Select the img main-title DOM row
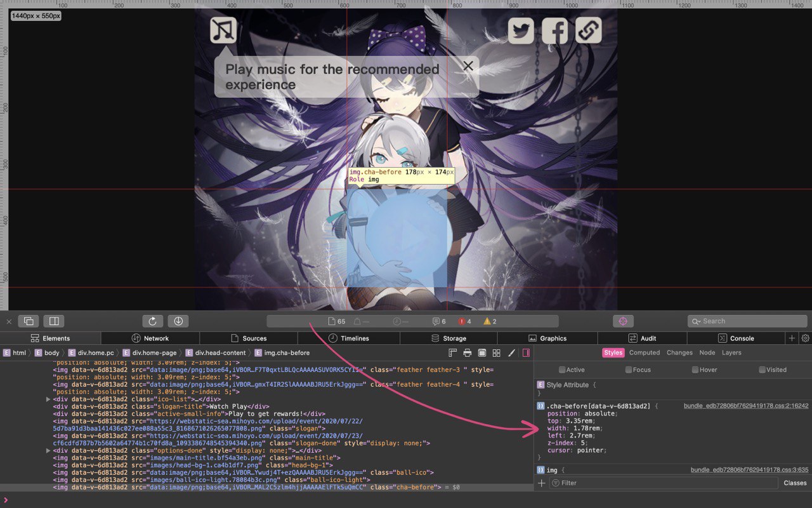 coord(266,458)
